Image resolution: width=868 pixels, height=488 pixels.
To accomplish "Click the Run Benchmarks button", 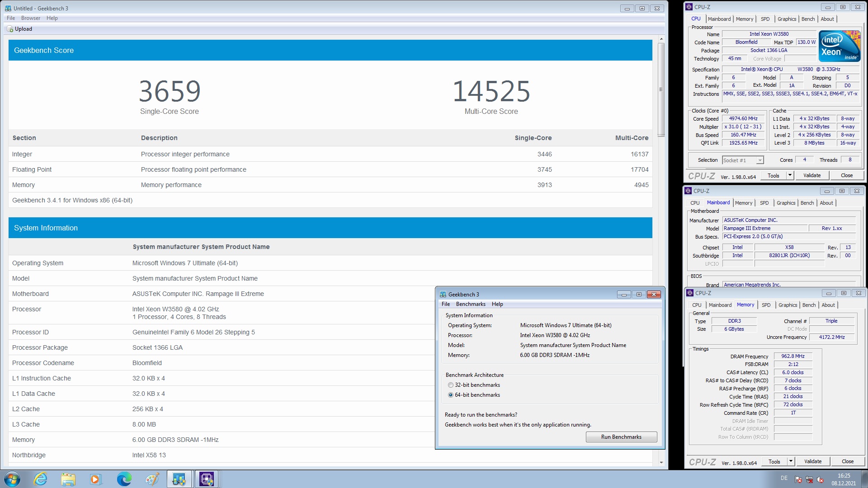I will (x=621, y=437).
